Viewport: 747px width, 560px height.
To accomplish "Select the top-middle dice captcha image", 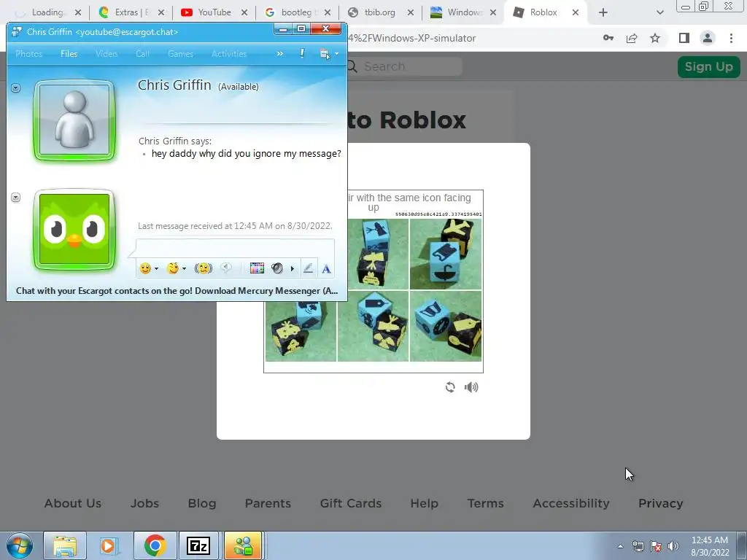I will click(379, 254).
